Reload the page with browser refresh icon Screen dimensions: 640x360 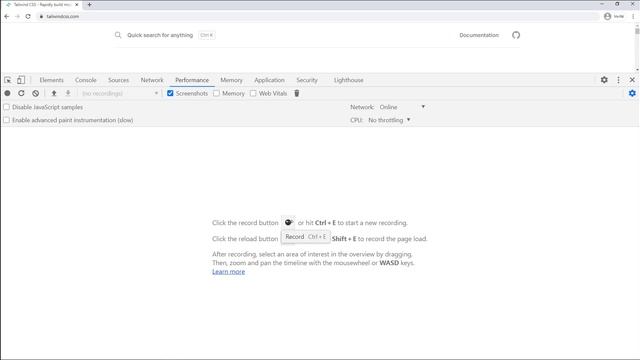(x=28, y=16)
